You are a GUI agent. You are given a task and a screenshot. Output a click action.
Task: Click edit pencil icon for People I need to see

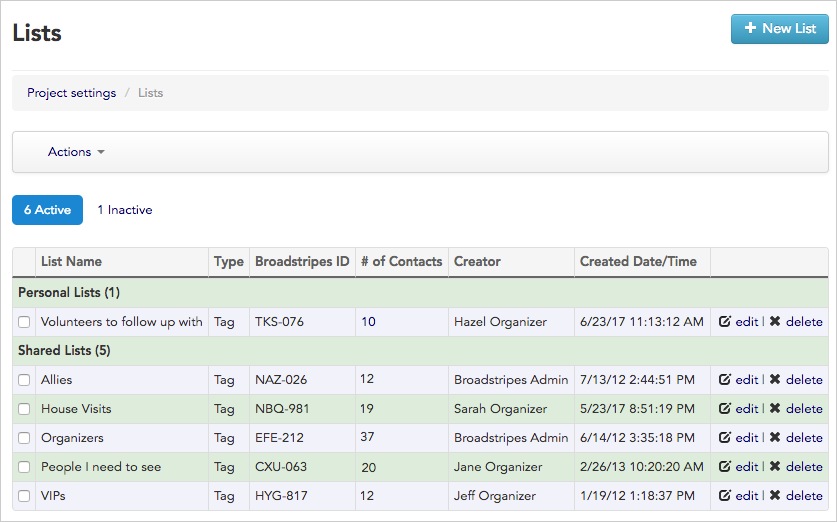click(x=724, y=466)
